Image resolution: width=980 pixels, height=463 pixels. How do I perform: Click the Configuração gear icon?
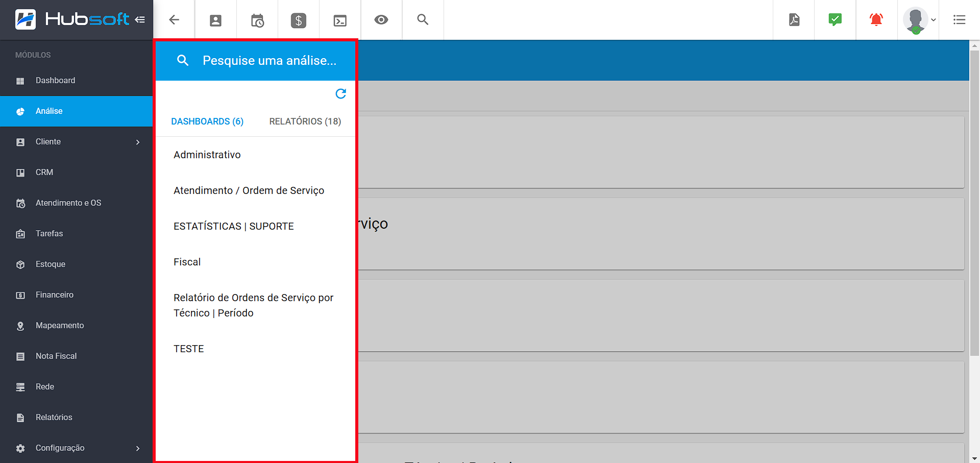pos(20,449)
